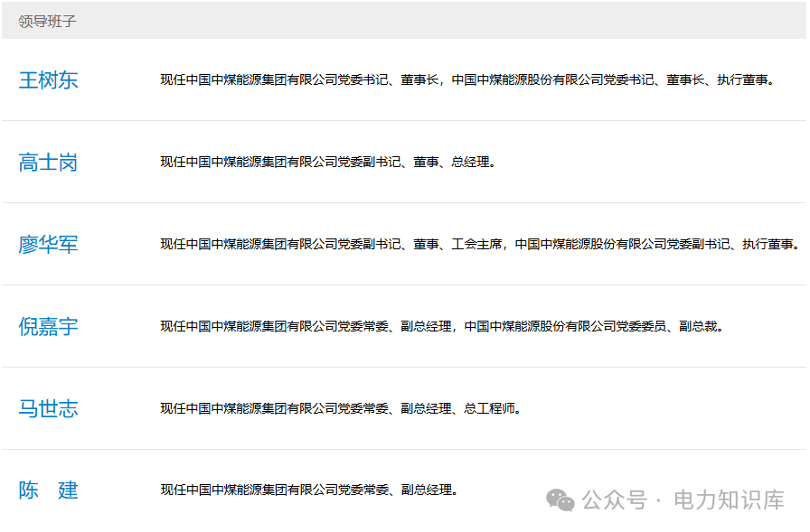Click the WeChat chat bubbles icon
The height and width of the screenshot is (532, 810).
pyautogui.click(x=560, y=498)
